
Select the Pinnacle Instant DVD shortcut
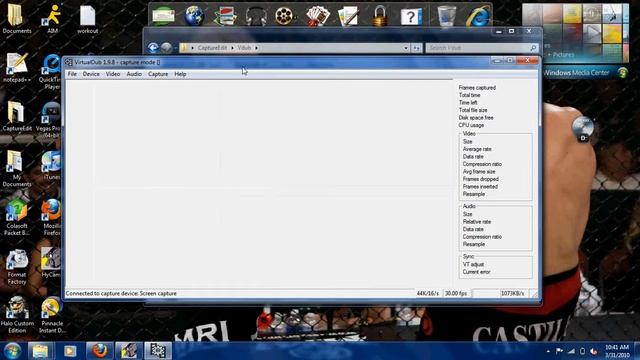[x=52, y=315]
